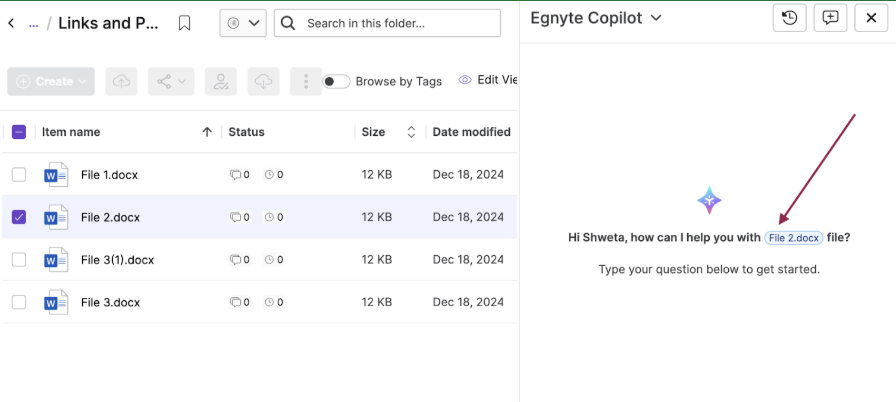
Task: Click the Links and P... folder title
Action: click(107, 23)
